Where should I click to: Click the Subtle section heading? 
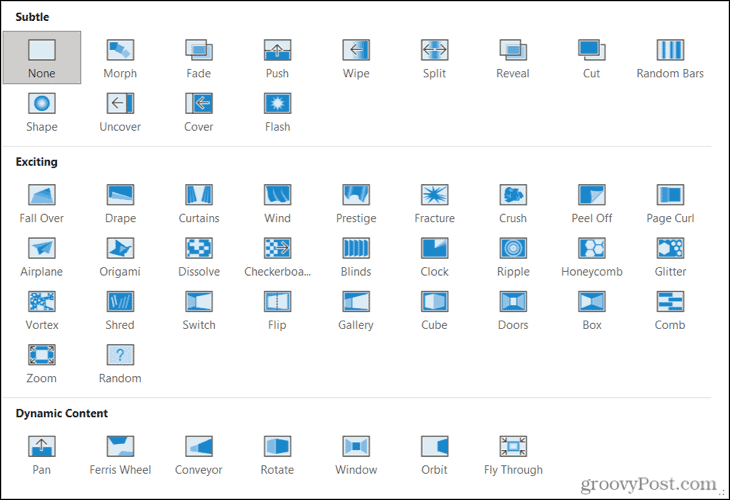pyautogui.click(x=32, y=17)
